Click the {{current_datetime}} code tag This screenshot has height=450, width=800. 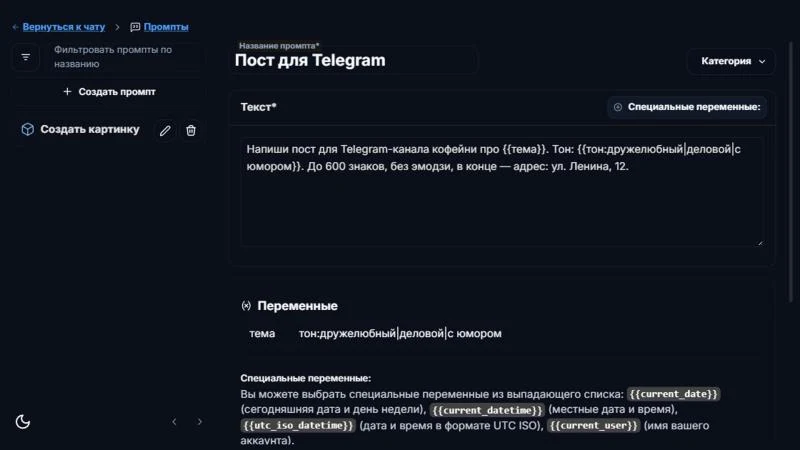point(487,410)
